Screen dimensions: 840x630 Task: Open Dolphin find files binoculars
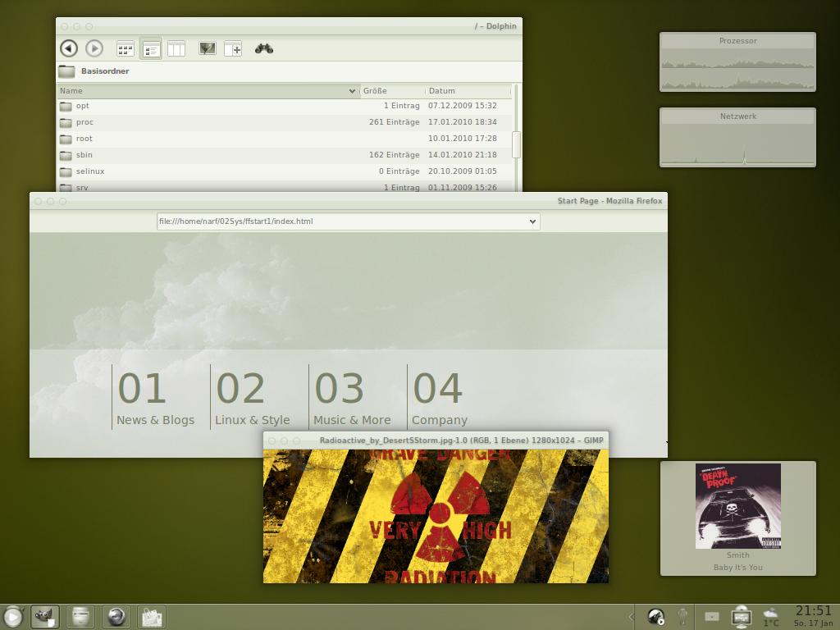point(264,48)
